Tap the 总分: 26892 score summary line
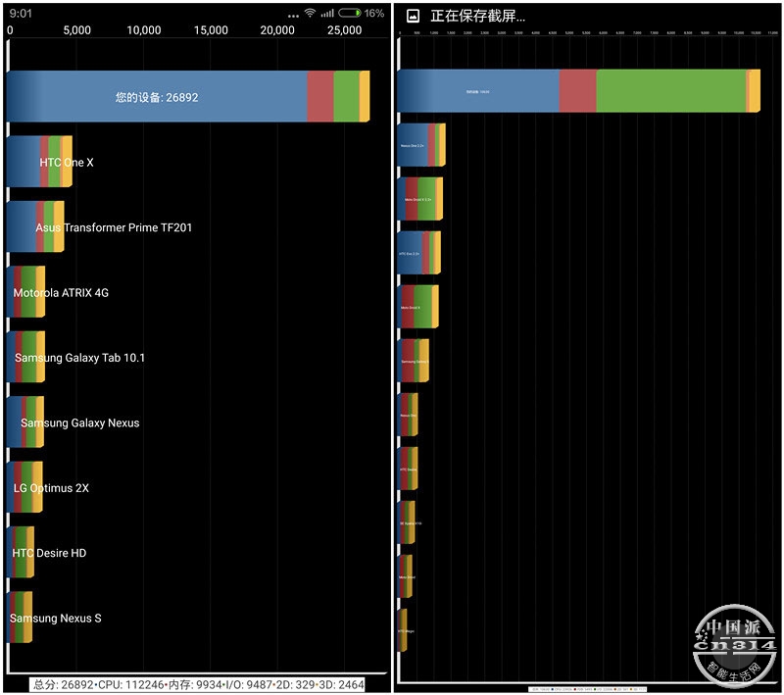Image resolution: width=784 pixels, height=695 pixels. tap(199, 684)
